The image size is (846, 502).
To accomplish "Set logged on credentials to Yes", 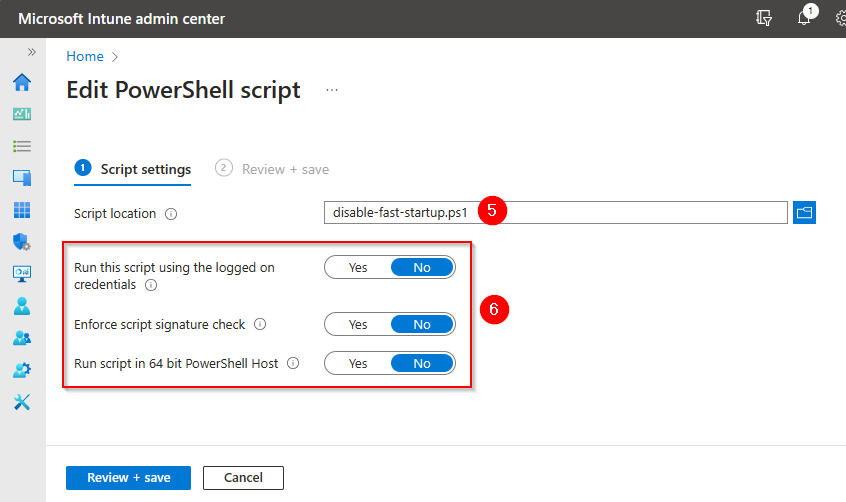I will coord(357,268).
